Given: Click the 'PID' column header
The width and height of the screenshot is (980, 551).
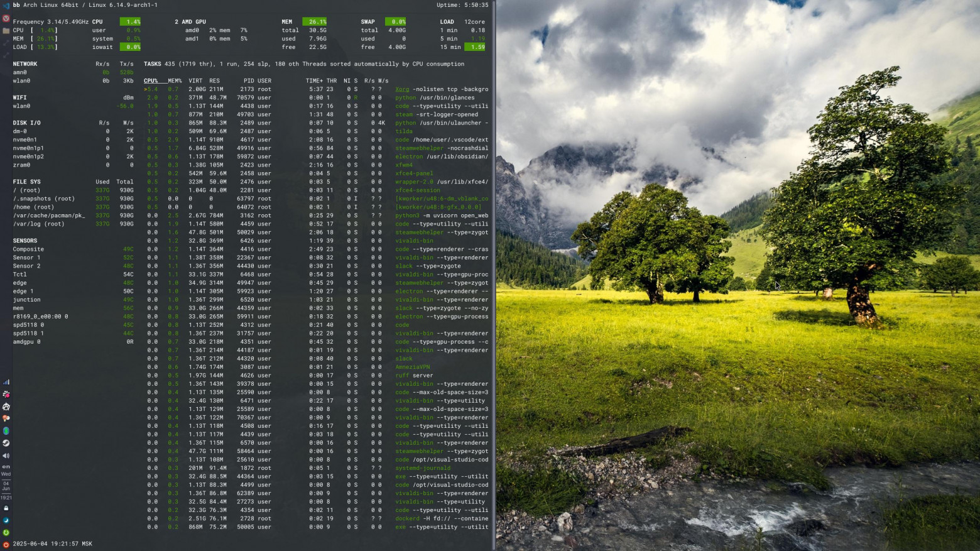Looking at the screenshot, I should [249, 81].
